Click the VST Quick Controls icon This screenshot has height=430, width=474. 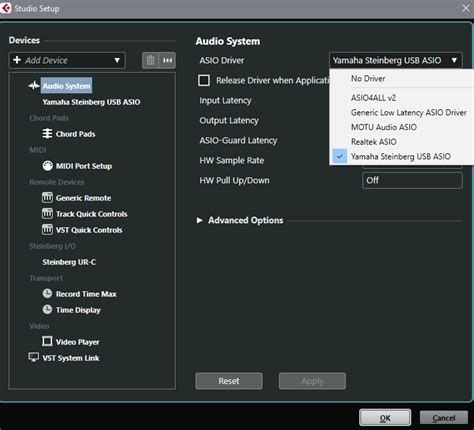pyautogui.click(x=47, y=230)
